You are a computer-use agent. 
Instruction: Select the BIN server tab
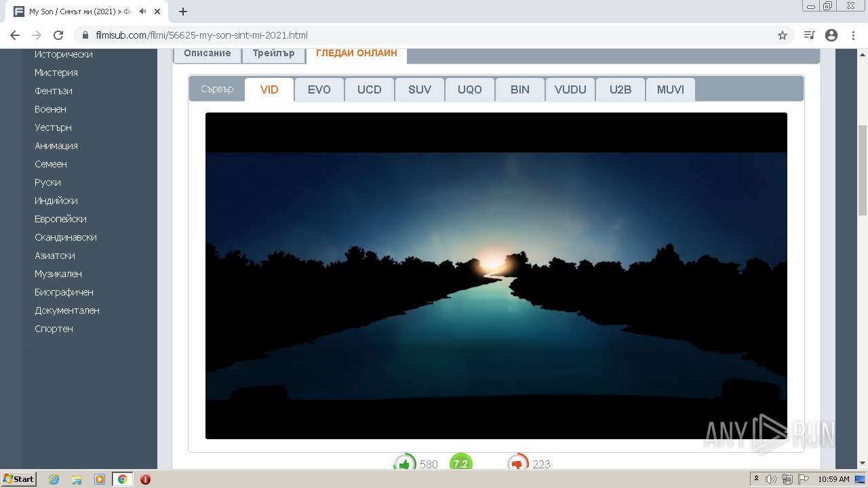click(x=520, y=89)
